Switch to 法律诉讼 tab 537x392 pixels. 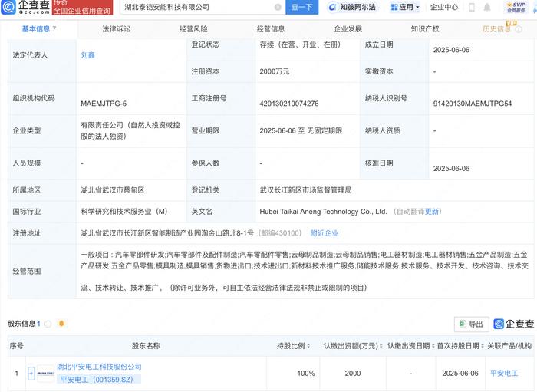[x=117, y=29]
